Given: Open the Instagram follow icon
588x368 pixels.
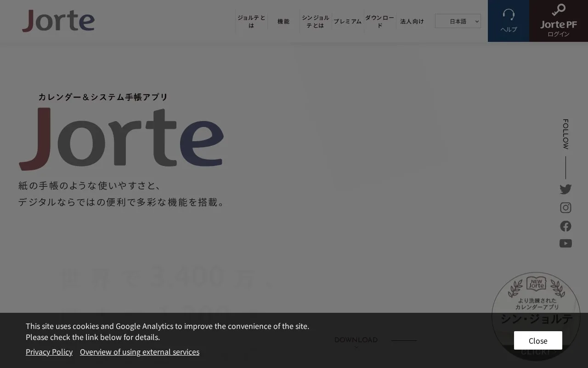Looking at the screenshot, I should point(565,207).
